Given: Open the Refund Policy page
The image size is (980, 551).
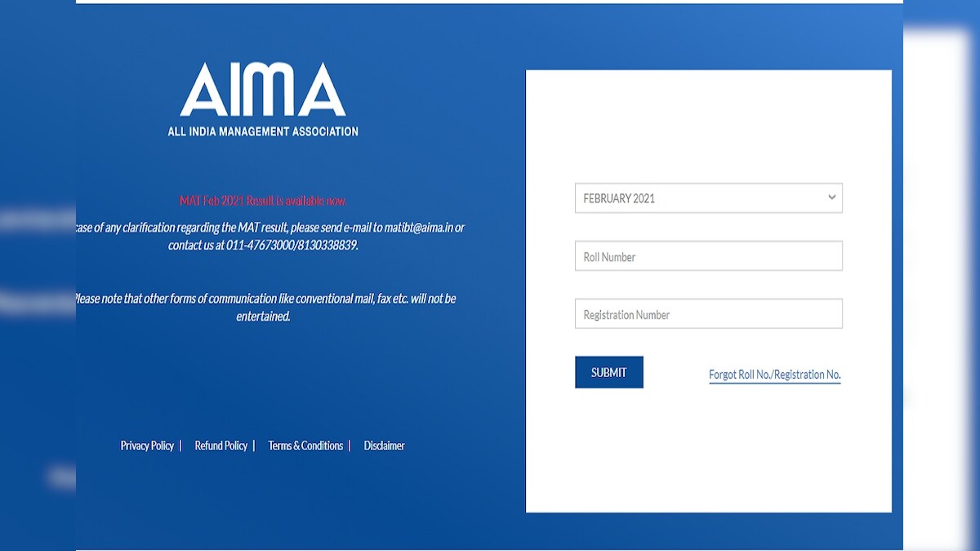Looking at the screenshot, I should click(x=220, y=445).
